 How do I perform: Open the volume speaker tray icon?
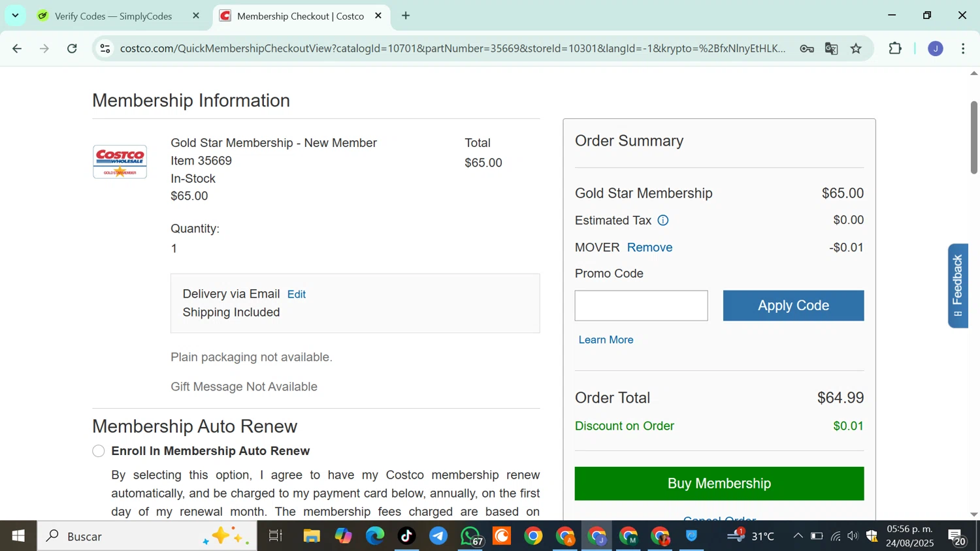pos(853,536)
